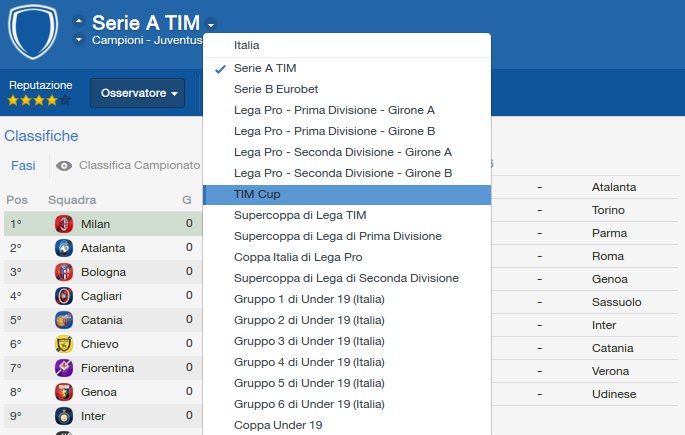The height and width of the screenshot is (435, 685).
Task: Click the Milan club badge
Action: 64,224
